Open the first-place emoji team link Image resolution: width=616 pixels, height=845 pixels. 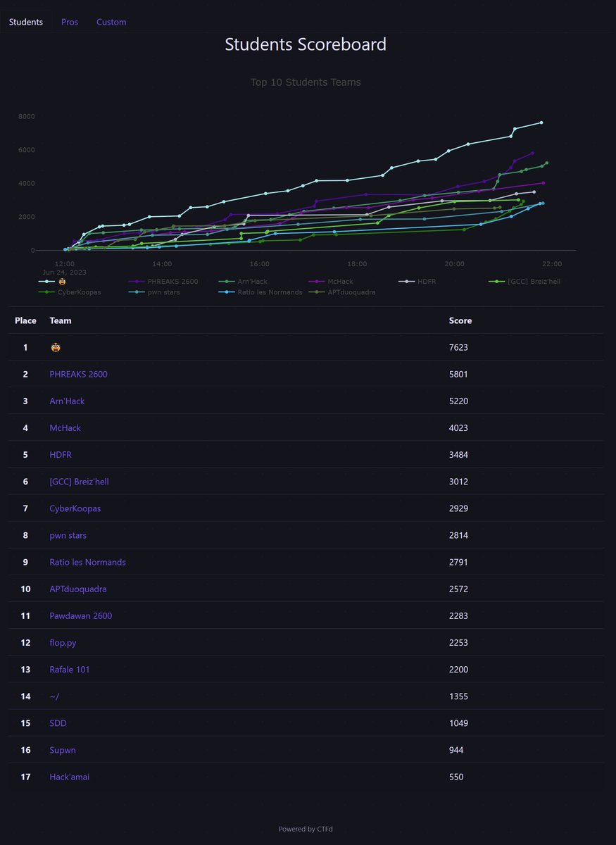[55, 347]
